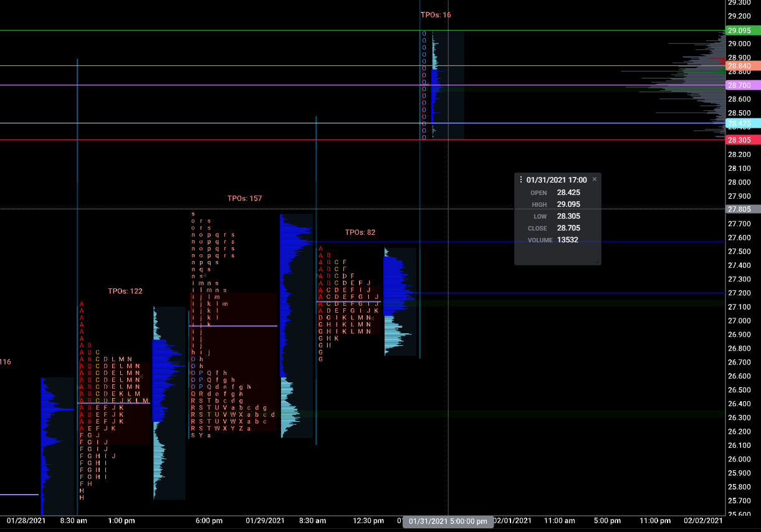Click the red 28.305 price axis tag
The image size is (761, 532).
pos(744,140)
